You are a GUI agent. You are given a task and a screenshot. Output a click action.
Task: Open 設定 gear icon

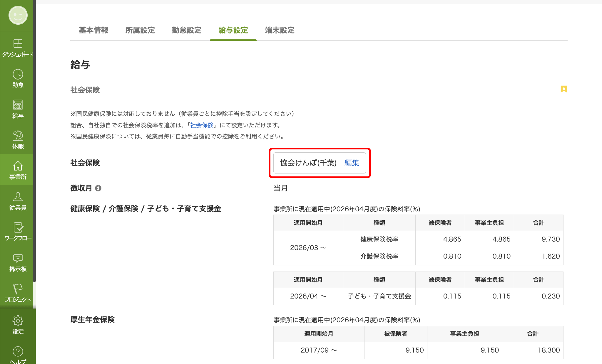pos(18,321)
